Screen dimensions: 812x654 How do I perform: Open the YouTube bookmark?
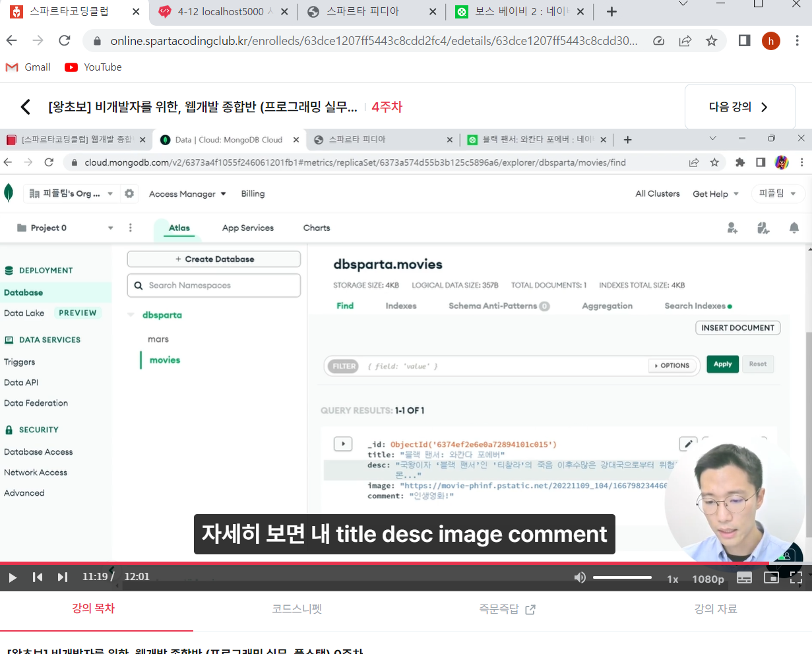point(93,67)
